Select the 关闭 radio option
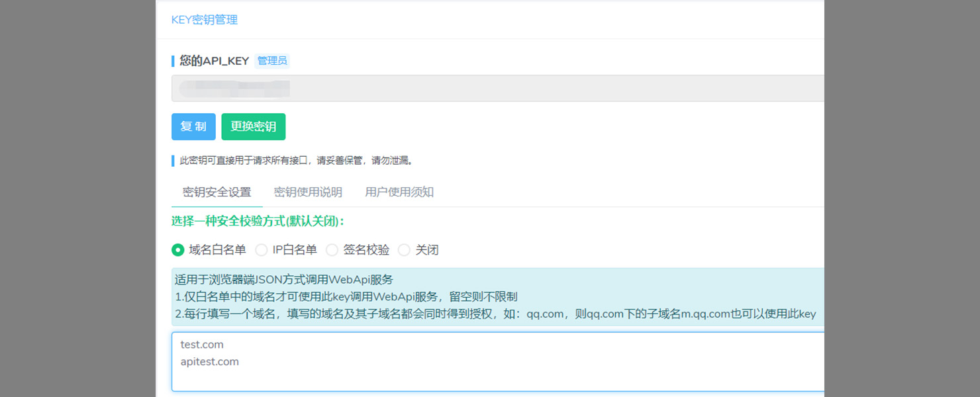 coord(404,250)
